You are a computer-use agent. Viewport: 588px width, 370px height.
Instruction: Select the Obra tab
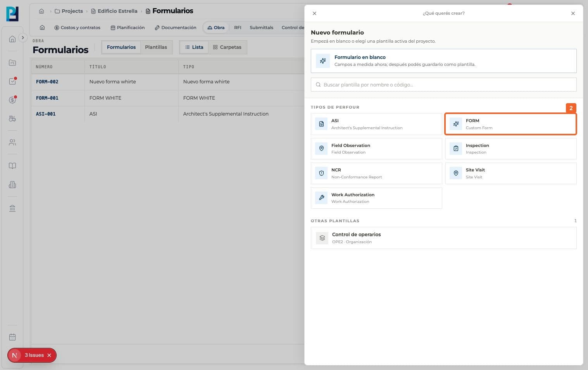point(216,28)
